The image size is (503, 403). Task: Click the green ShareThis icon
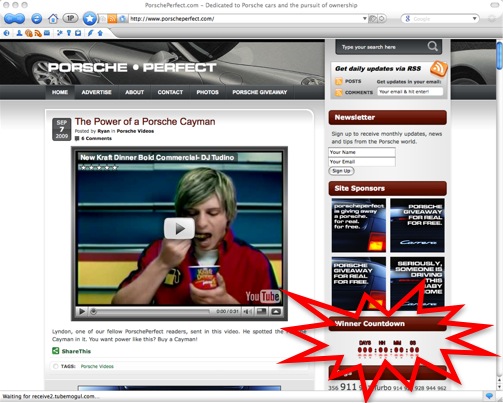click(x=55, y=351)
